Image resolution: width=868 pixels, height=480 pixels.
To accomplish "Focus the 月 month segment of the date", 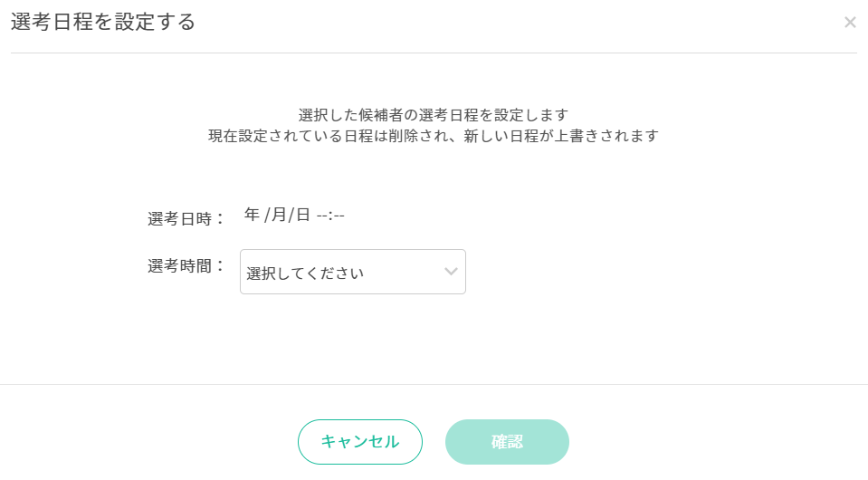I will [279, 215].
